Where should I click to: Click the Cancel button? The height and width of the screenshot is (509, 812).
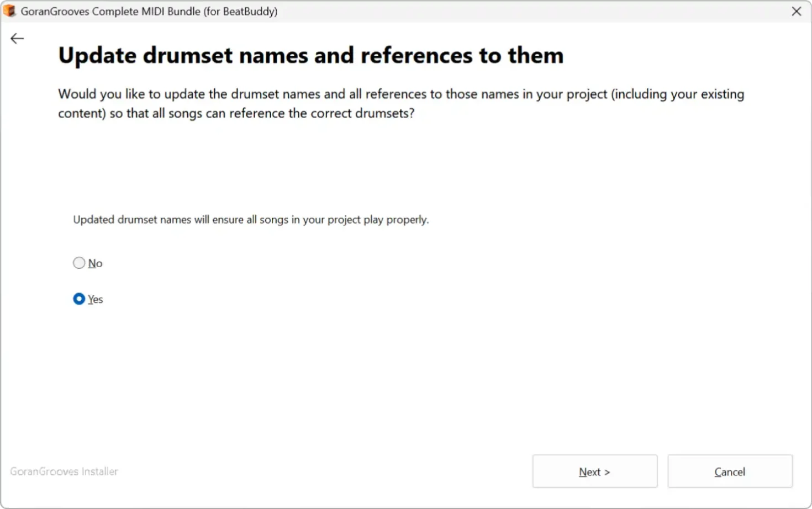730,471
